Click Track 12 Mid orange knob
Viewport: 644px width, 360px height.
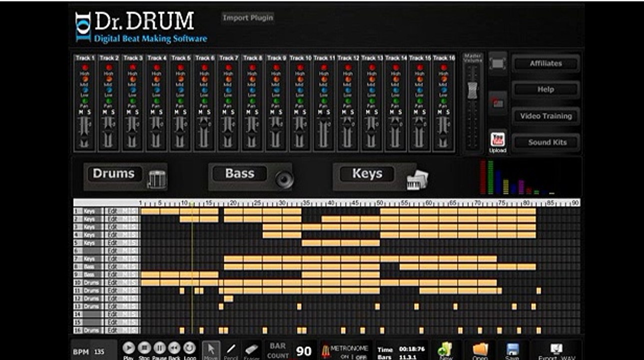pyautogui.click(x=348, y=79)
